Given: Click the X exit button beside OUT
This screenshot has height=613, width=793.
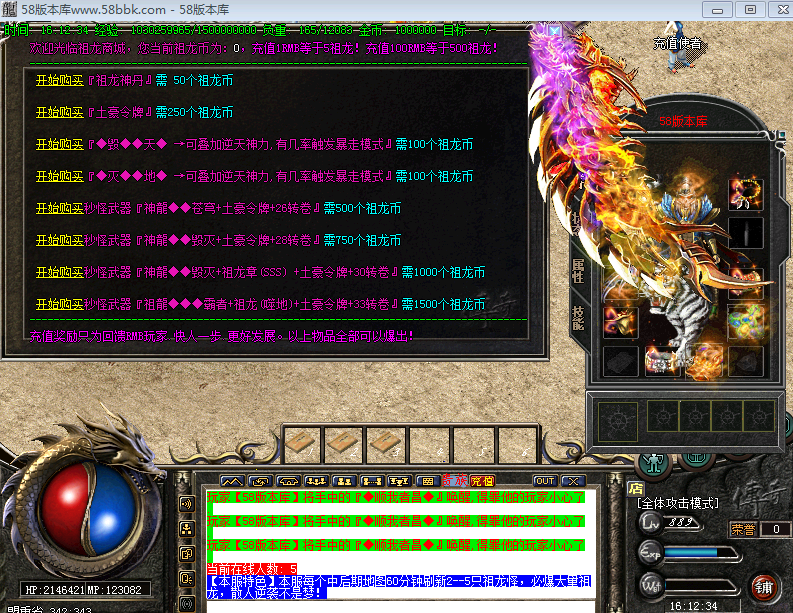Looking at the screenshot, I should (x=573, y=481).
